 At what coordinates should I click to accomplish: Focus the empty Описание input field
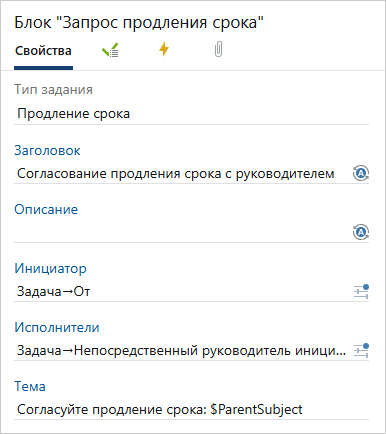click(182, 232)
